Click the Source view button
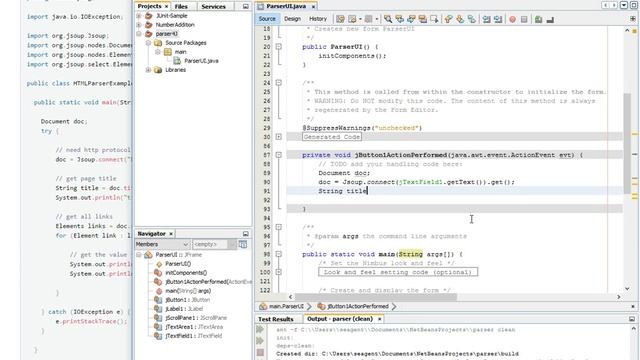 267,19
